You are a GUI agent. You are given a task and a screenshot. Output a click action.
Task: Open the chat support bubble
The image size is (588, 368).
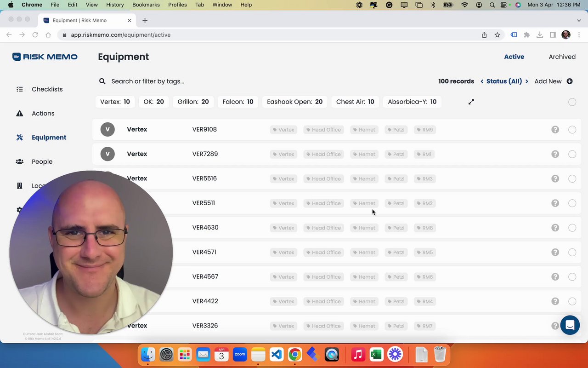tap(570, 325)
